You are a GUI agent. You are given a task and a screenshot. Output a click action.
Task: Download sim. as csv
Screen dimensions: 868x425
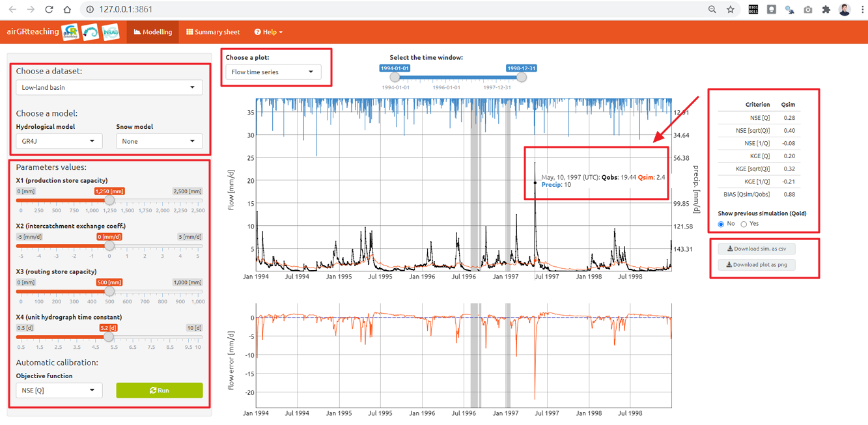coord(757,249)
